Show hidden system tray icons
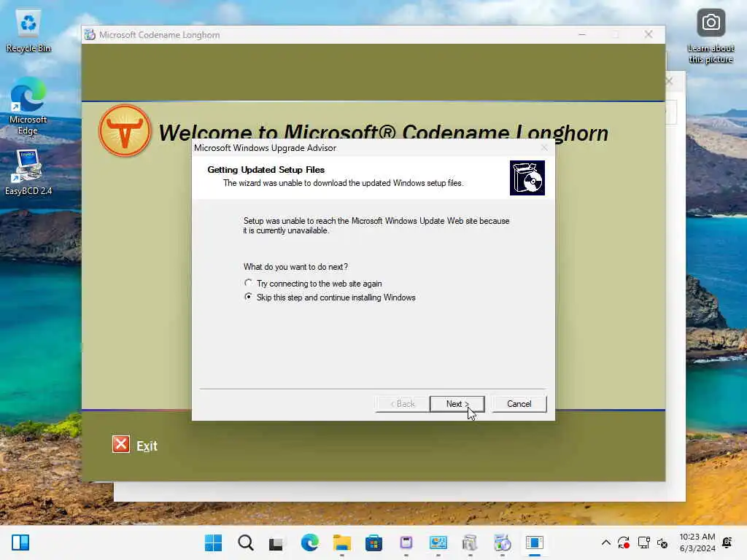The height and width of the screenshot is (560, 747). click(x=606, y=542)
